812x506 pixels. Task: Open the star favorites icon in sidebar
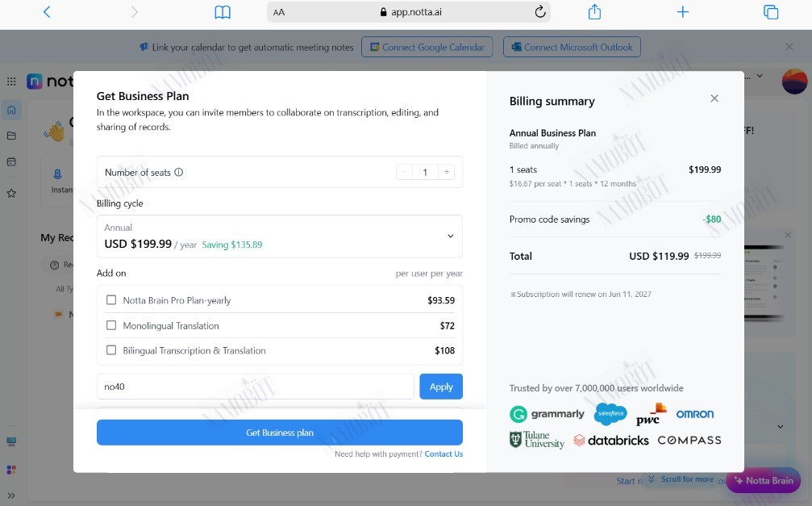point(11,194)
